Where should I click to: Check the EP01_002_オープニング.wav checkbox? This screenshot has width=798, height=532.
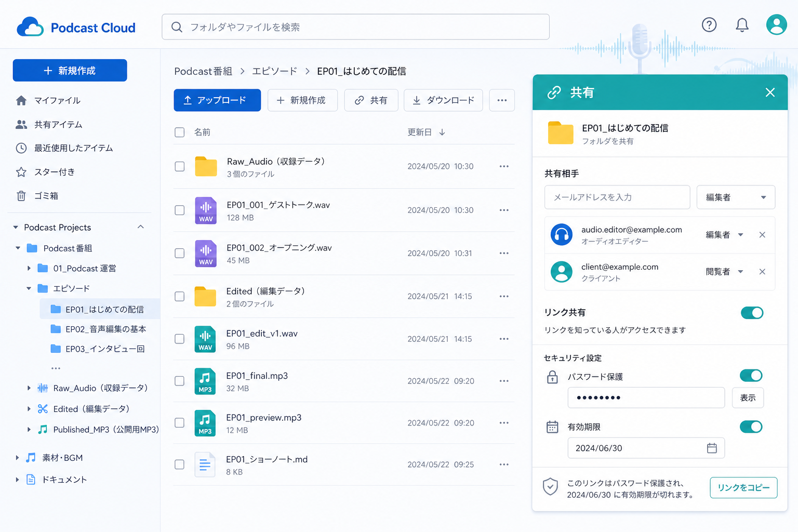pos(180,253)
